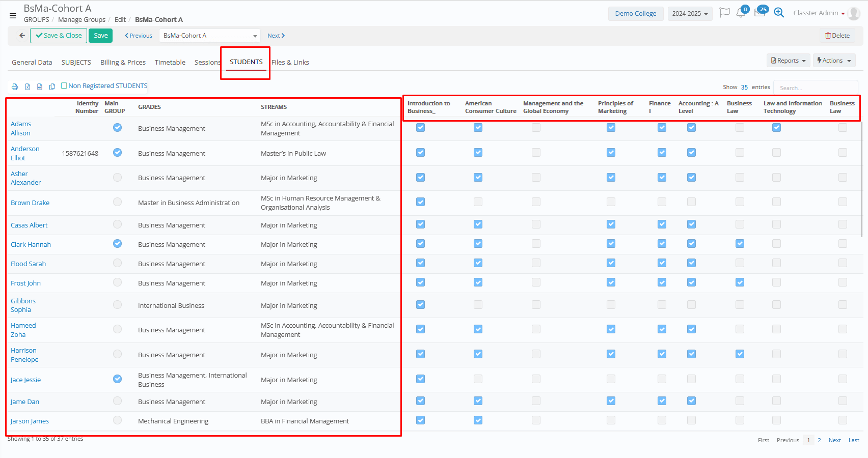
Task: Open the Billing & Prices tab
Action: (x=123, y=63)
